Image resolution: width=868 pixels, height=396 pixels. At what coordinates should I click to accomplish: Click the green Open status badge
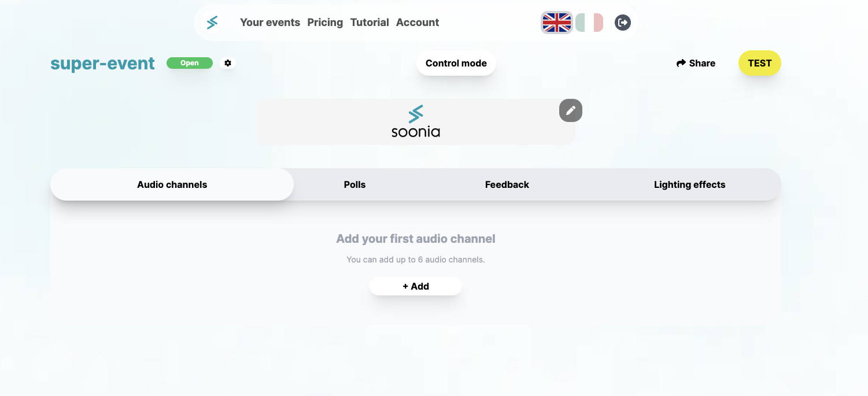coord(190,62)
